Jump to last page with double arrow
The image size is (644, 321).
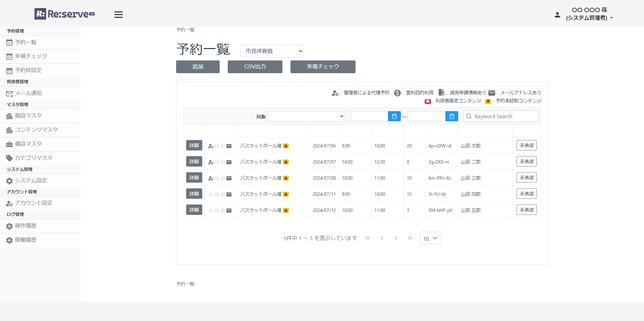point(410,238)
